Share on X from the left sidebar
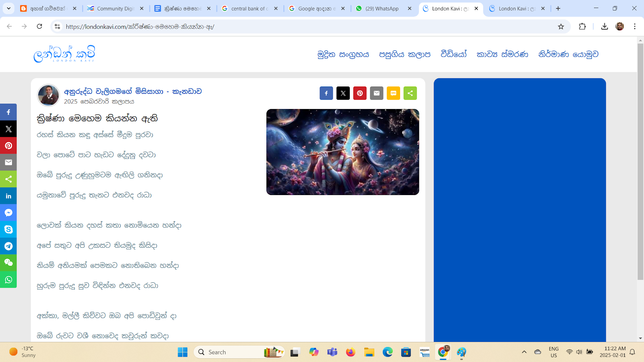Screen dimensions: 644x362 (8, 129)
